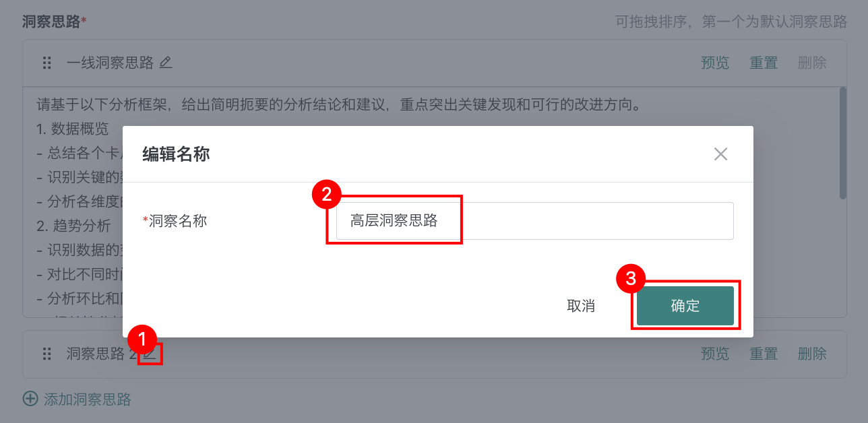The height and width of the screenshot is (423, 868).
Task: Click the 添加洞察思路 link text
Action: [x=88, y=399]
